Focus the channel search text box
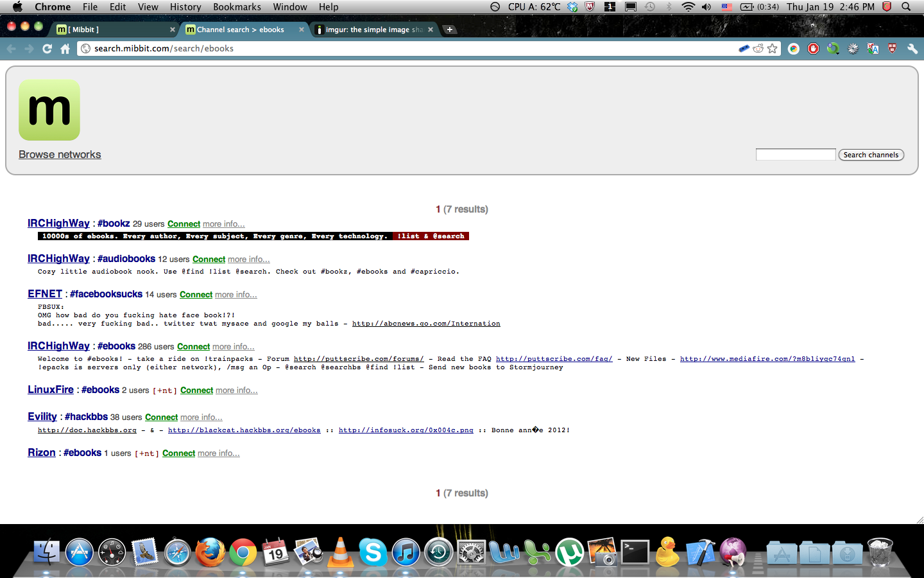This screenshot has width=924, height=578. pos(796,155)
